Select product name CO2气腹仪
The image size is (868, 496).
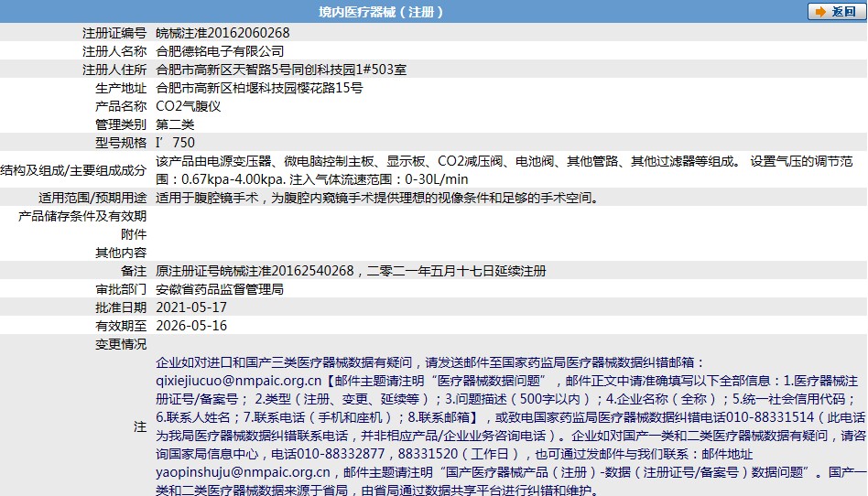point(189,106)
